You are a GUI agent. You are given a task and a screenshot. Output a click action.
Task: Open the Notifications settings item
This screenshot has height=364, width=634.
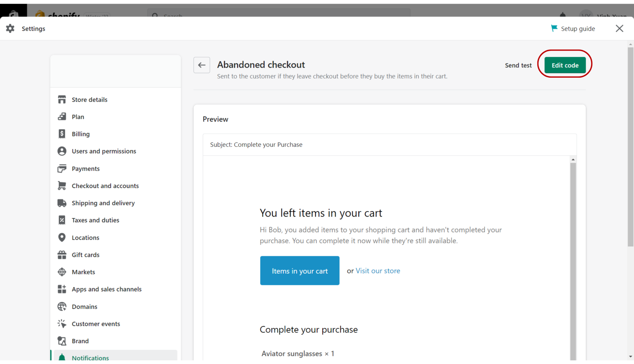90,358
